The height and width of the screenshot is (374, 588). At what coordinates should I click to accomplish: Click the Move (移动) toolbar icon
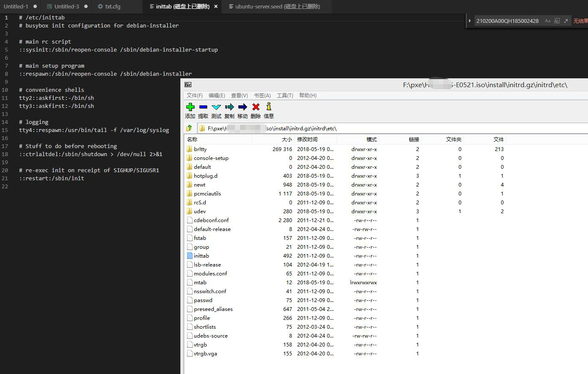tap(243, 107)
